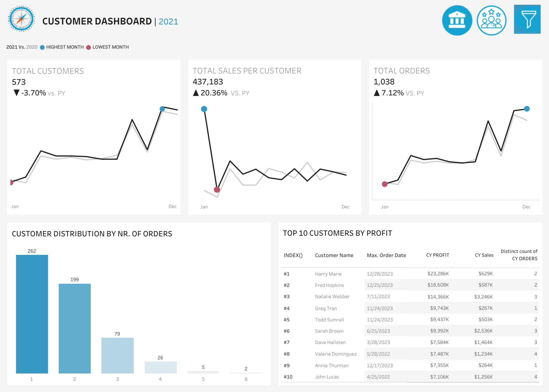
Task: Select the highest month marker in Total Orders
Action: pyautogui.click(x=527, y=109)
